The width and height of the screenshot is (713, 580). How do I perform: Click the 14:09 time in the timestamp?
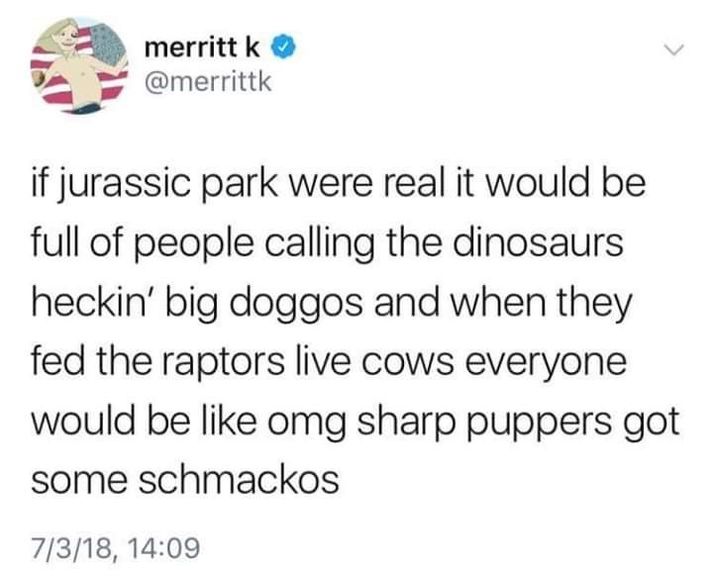[164, 547]
